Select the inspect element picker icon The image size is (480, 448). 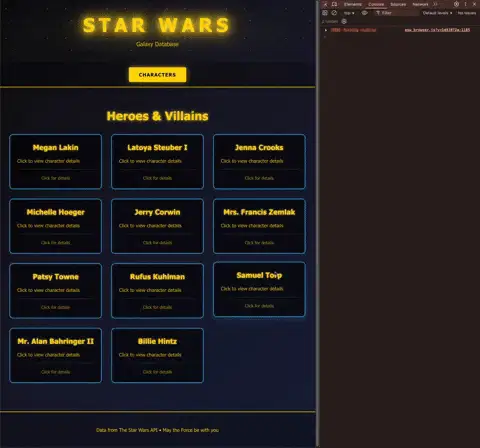click(325, 4)
